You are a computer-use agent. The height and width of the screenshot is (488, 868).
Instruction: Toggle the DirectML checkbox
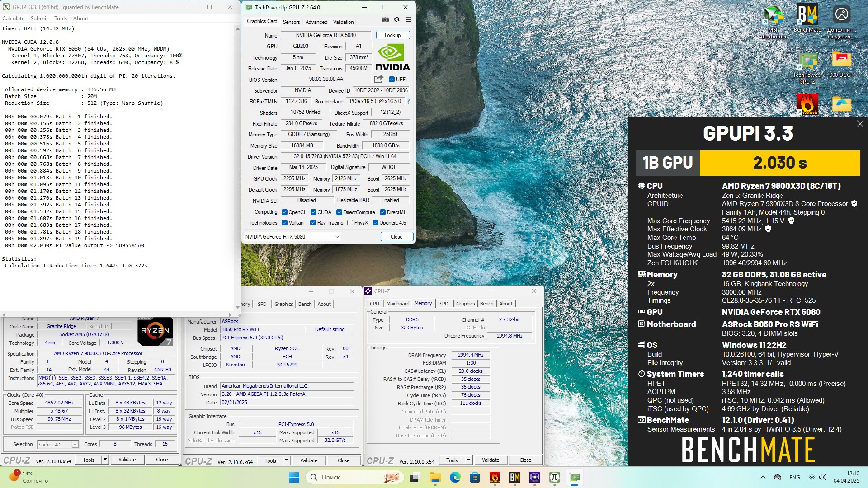pyautogui.click(x=382, y=212)
